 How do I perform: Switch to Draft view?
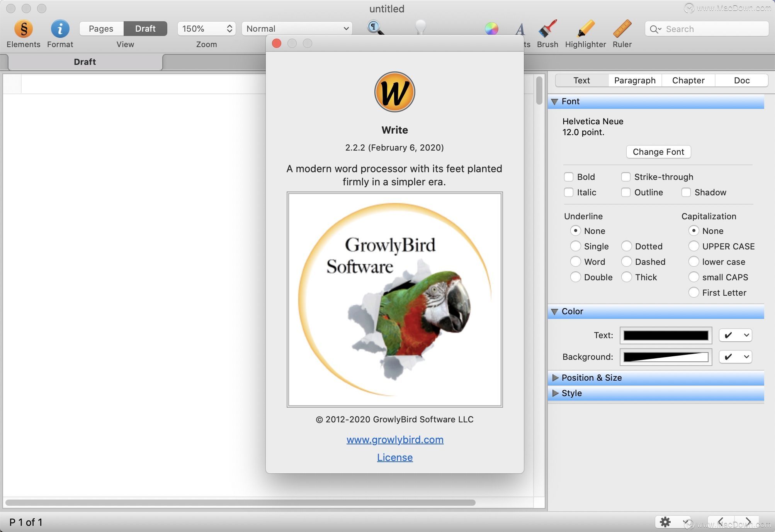[145, 29]
